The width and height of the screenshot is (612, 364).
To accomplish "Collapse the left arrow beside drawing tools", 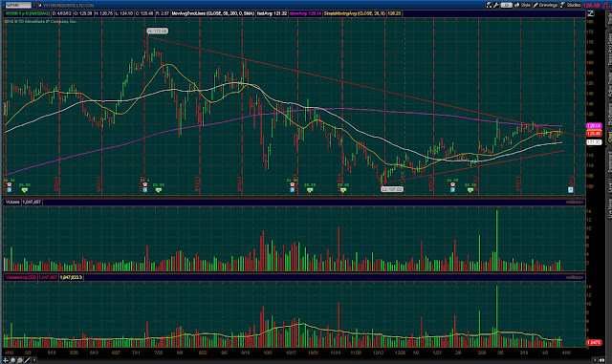I will coord(34,360).
